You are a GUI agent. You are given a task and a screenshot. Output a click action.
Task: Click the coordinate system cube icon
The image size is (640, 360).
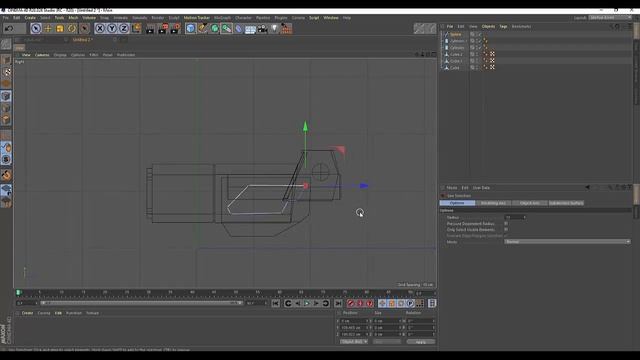click(x=136, y=28)
